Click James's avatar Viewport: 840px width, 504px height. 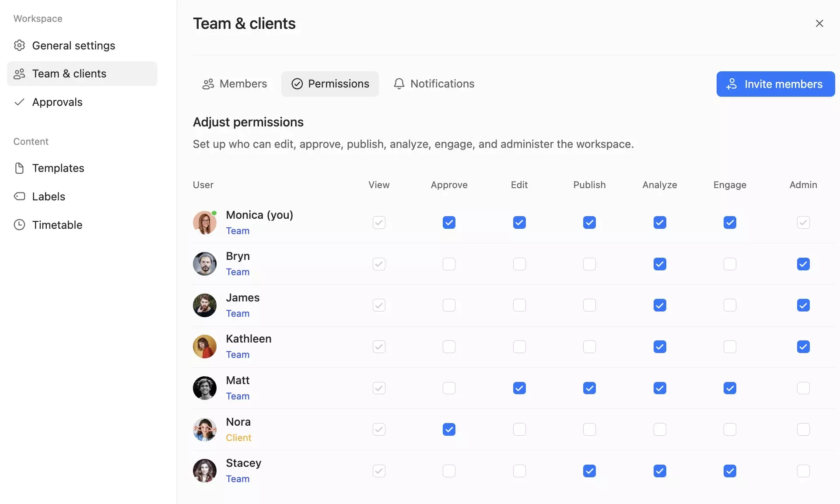205,305
